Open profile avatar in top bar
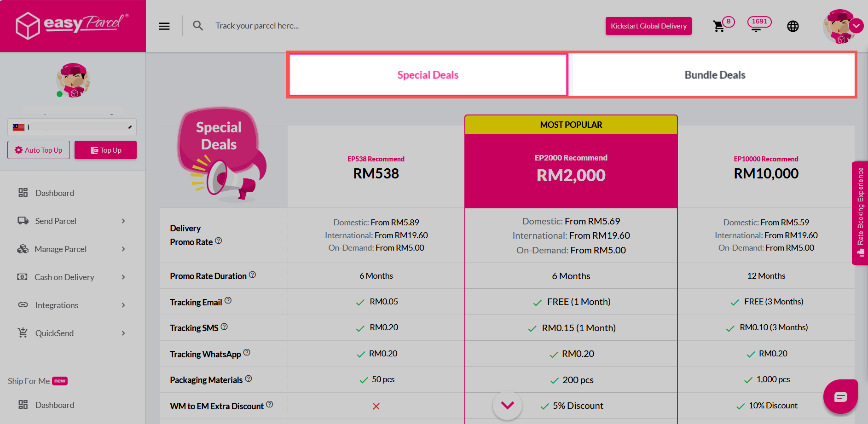 (x=840, y=26)
